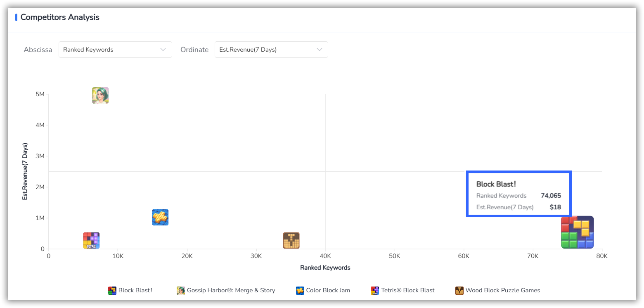Toggle Wood Block Puzzle Games series visibility
Screen dimensions: 644x308
[503, 290]
